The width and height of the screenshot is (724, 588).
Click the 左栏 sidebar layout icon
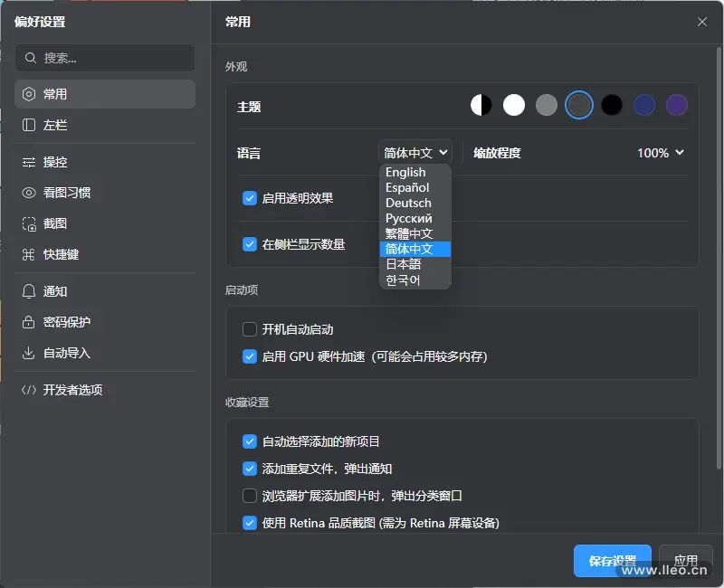[x=29, y=125]
